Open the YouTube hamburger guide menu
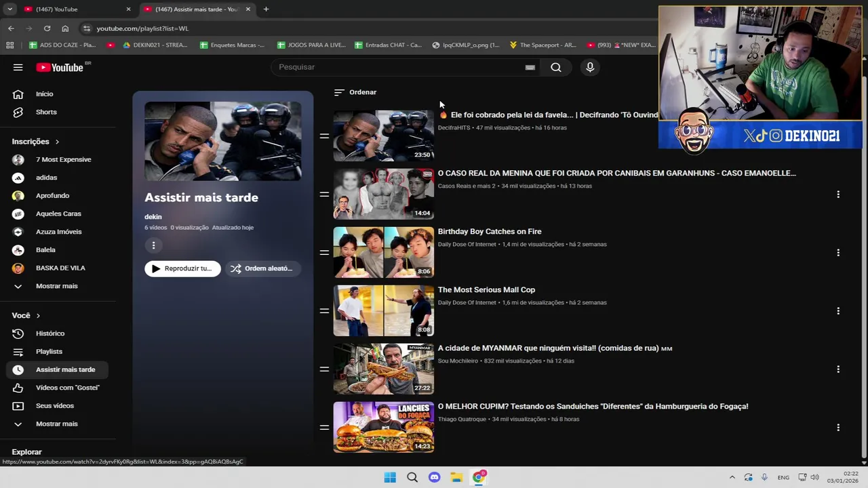Viewport: 868px width, 488px height. point(18,67)
